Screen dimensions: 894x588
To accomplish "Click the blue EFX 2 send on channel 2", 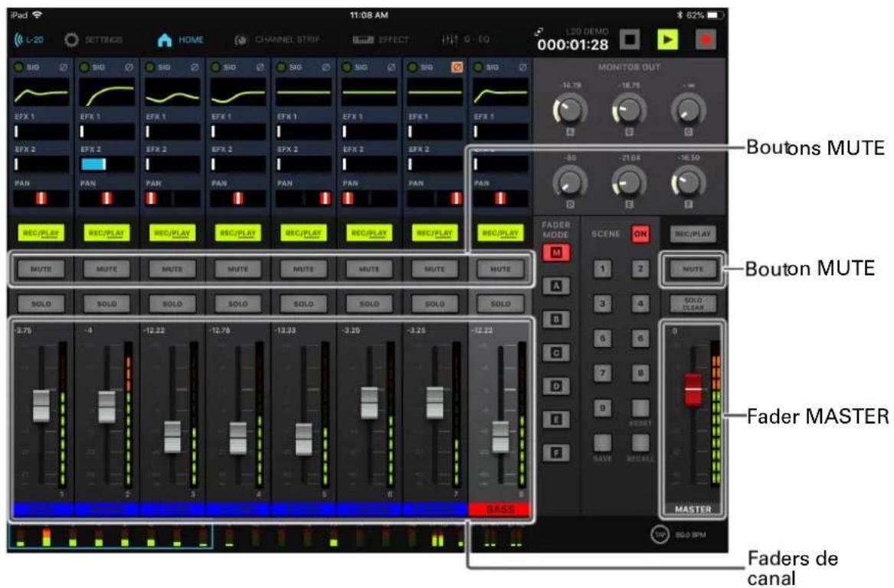I will coord(106,164).
